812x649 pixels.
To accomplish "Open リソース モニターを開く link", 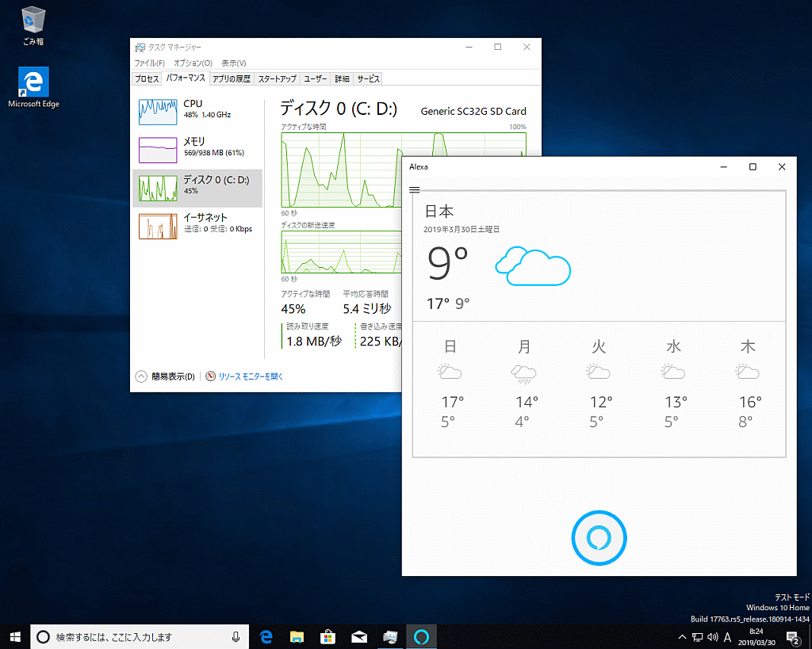I will [251, 376].
